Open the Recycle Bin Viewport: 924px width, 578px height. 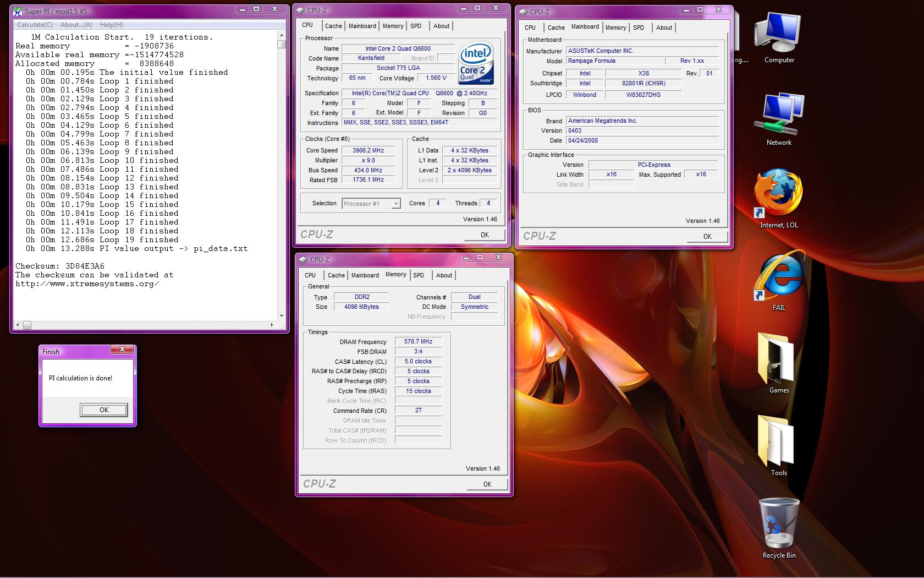pyautogui.click(x=779, y=529)
